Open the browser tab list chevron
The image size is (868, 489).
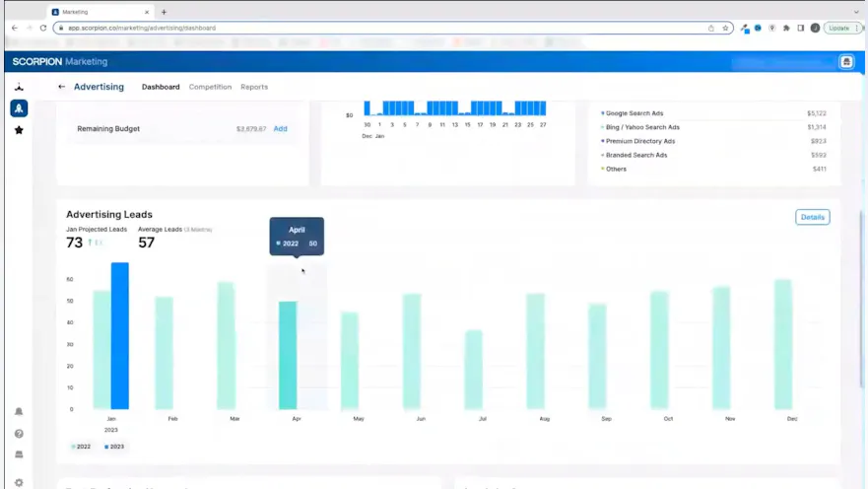(x=856, y=12)
